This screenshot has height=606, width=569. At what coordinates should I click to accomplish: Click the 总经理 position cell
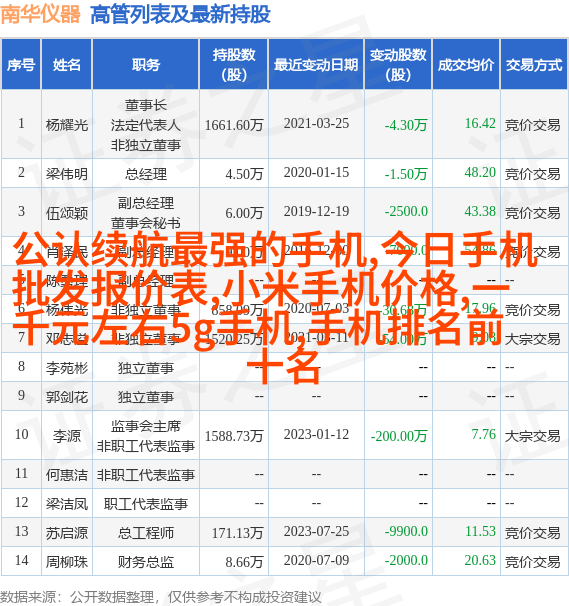[146, 174]
